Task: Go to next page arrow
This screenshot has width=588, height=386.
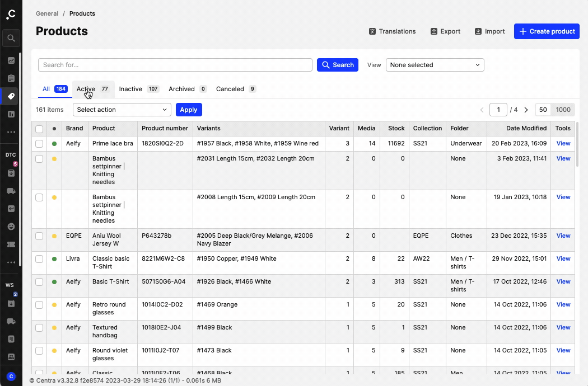Action: tap(526, 110)
